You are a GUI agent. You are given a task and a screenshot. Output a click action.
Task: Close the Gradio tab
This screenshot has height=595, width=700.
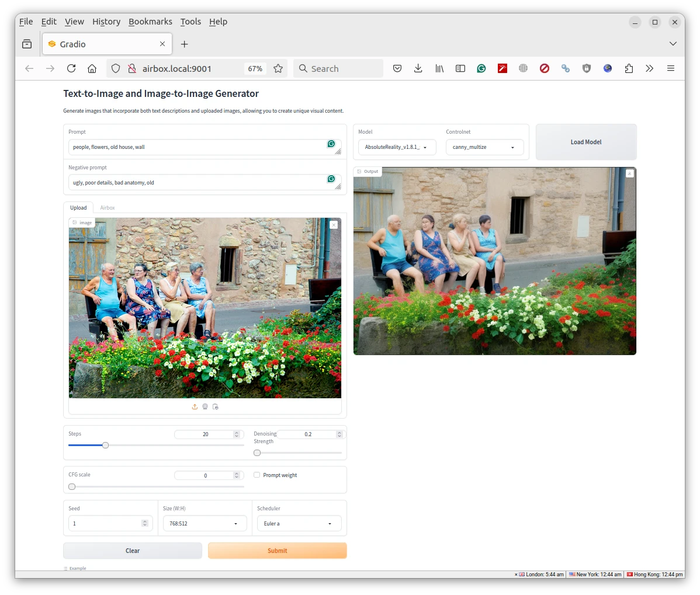(162, 44)
